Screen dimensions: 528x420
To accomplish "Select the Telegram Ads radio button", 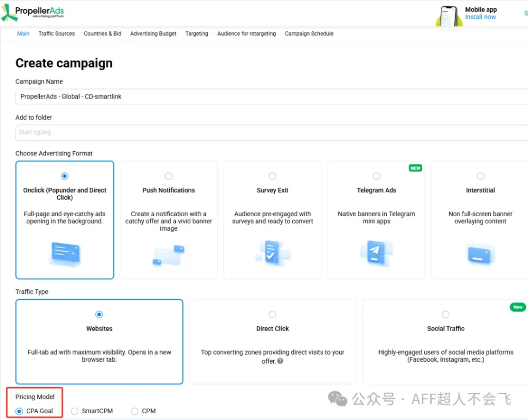I will point(376,176).
